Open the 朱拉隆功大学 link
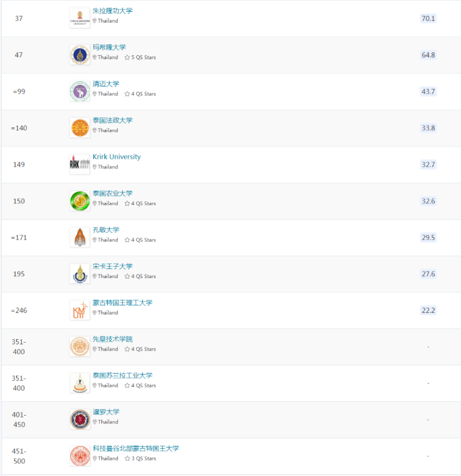The width and height of the screenshot is (461, 476). (113, 11)
